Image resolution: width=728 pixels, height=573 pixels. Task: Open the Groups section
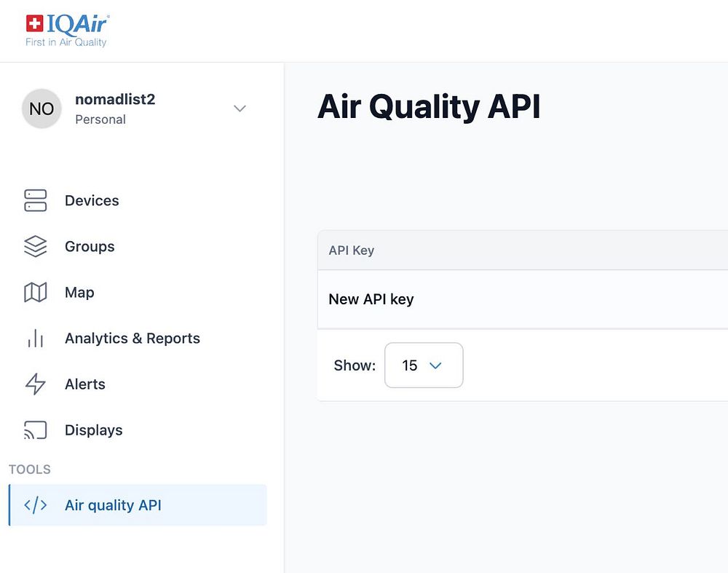90,247
